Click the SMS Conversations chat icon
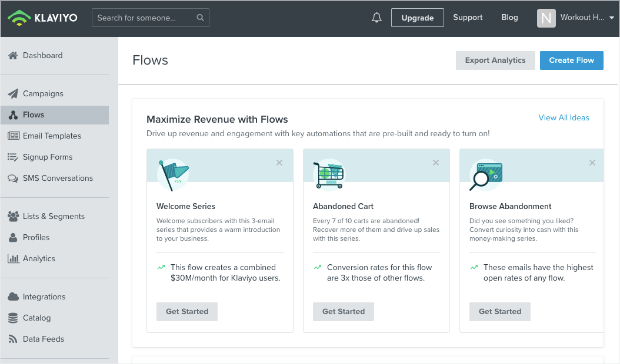The width and height of the screenshot is (620, 364). click(13, 179)
